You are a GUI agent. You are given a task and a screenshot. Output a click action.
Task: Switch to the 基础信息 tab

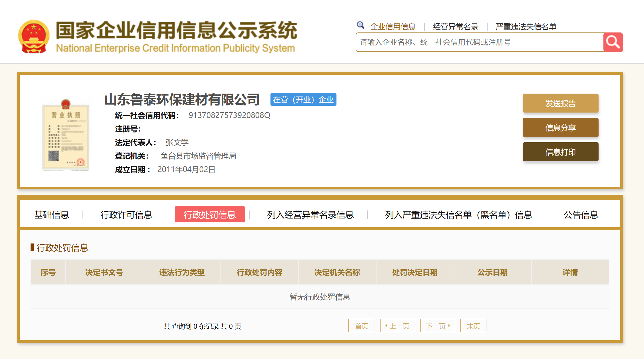[52, 215]
